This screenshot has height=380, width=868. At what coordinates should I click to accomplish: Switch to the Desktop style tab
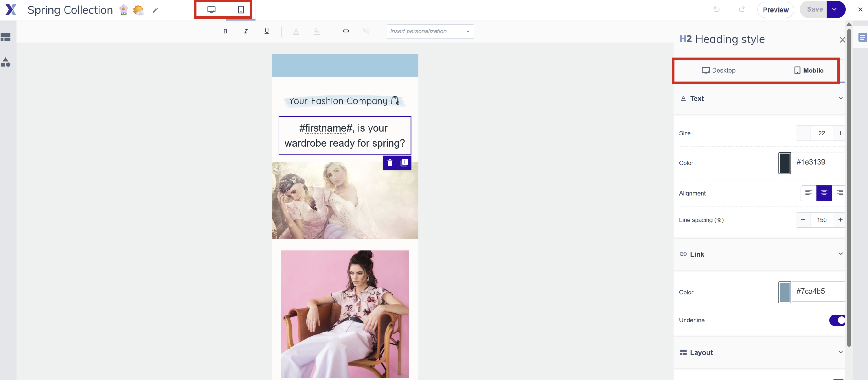coord(718,70)
